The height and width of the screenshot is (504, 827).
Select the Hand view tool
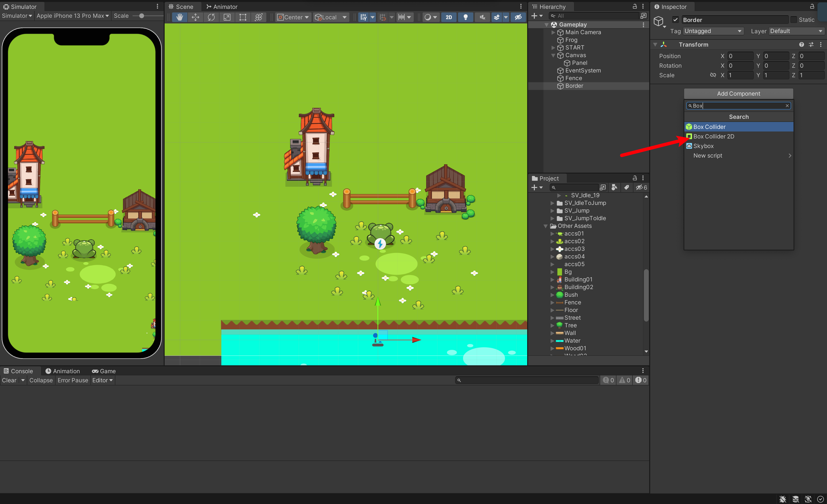[x=179, y=17]
